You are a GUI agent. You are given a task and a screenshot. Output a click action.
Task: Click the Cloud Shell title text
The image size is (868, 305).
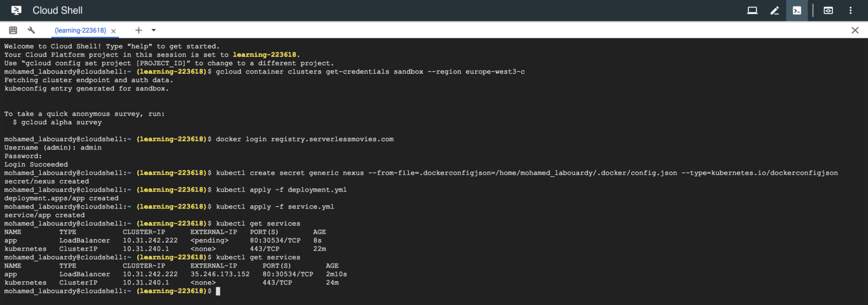pyautogui.click(x=58, y=10)
